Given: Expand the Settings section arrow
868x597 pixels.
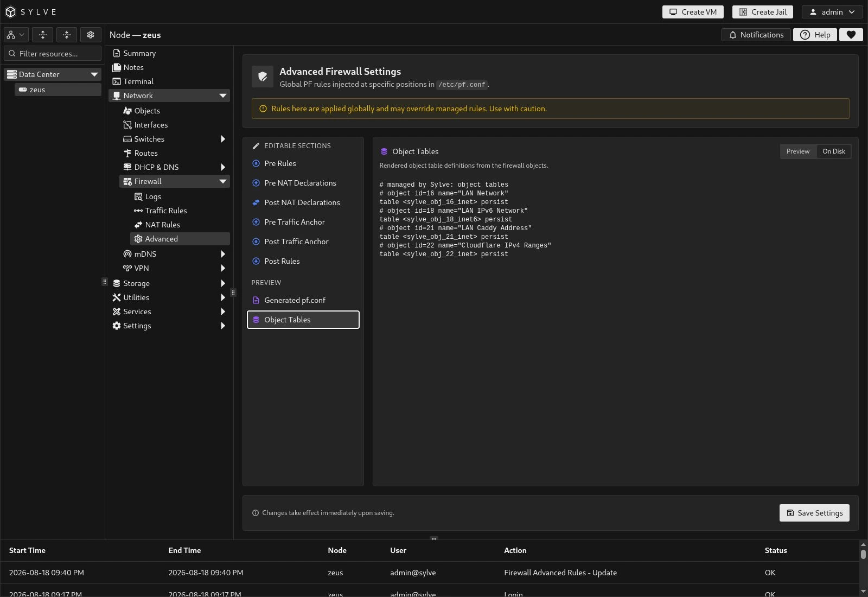Looking at the screenshot, I should (x=222, y=326).
